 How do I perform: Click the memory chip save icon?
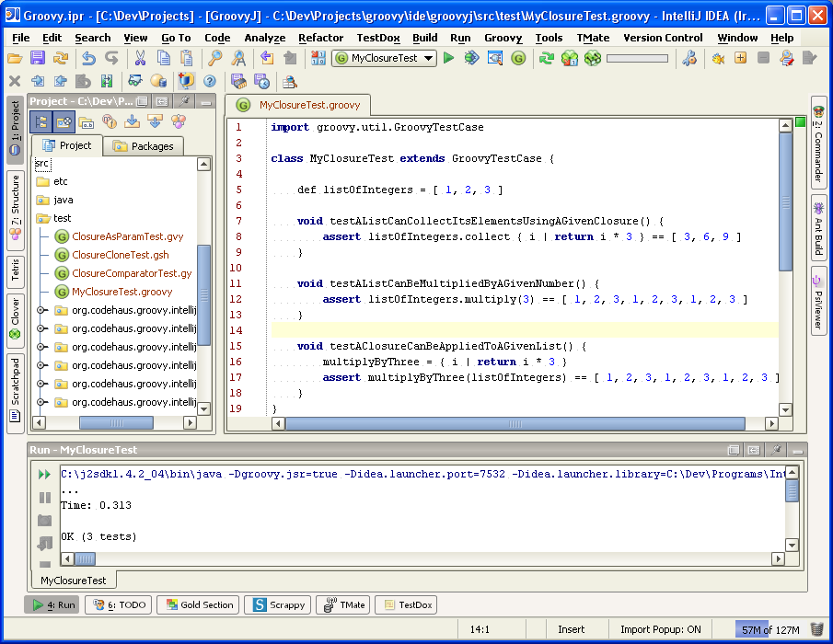238,81
